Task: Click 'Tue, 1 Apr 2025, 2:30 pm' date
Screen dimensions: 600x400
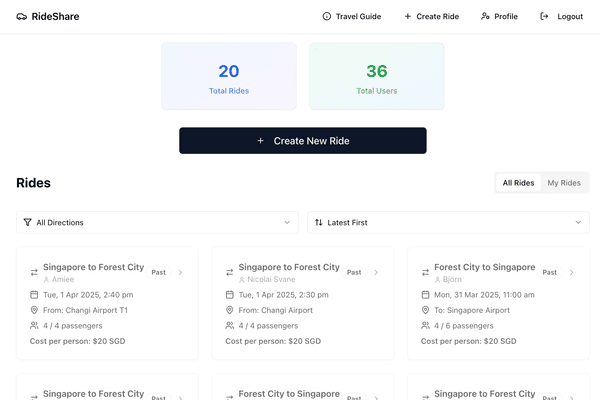Action: 284,295
